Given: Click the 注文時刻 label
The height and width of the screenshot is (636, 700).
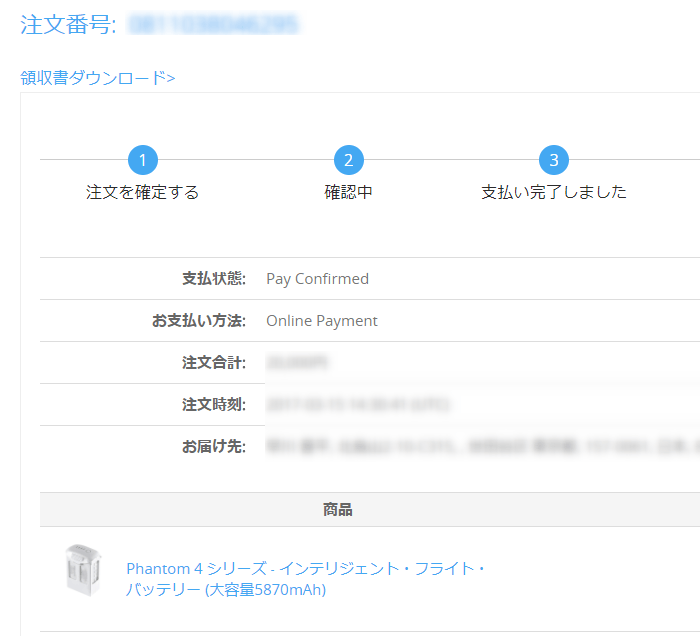Looking at the screenshot, I should click(x=214, y=404).
